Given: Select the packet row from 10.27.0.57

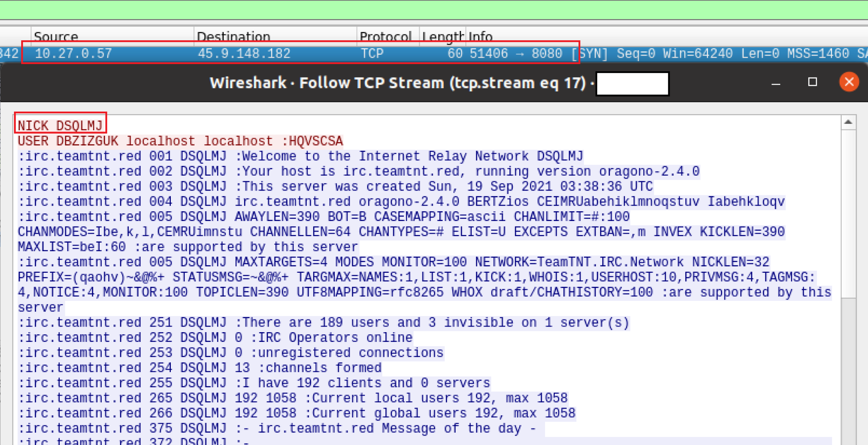Looking at the screenshot, I should (434, 53).
